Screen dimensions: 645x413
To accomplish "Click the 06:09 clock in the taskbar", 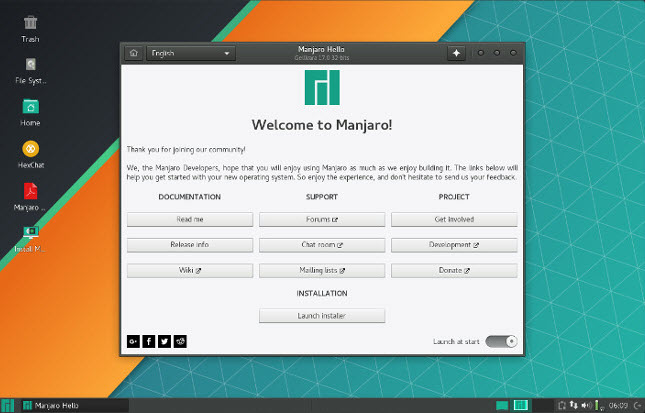I will [x=618, y=406].
